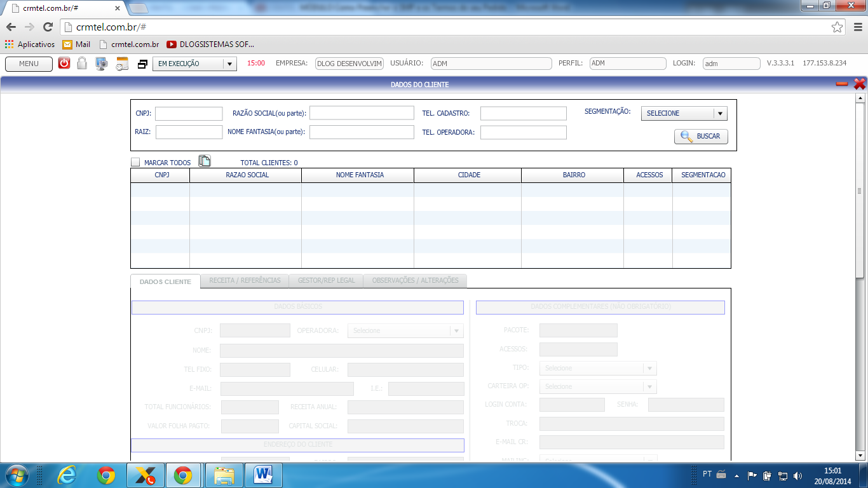Screen dimensions: 868x488
Task: Minimize the Dados do Cliente panel
Action: [842, 84]
